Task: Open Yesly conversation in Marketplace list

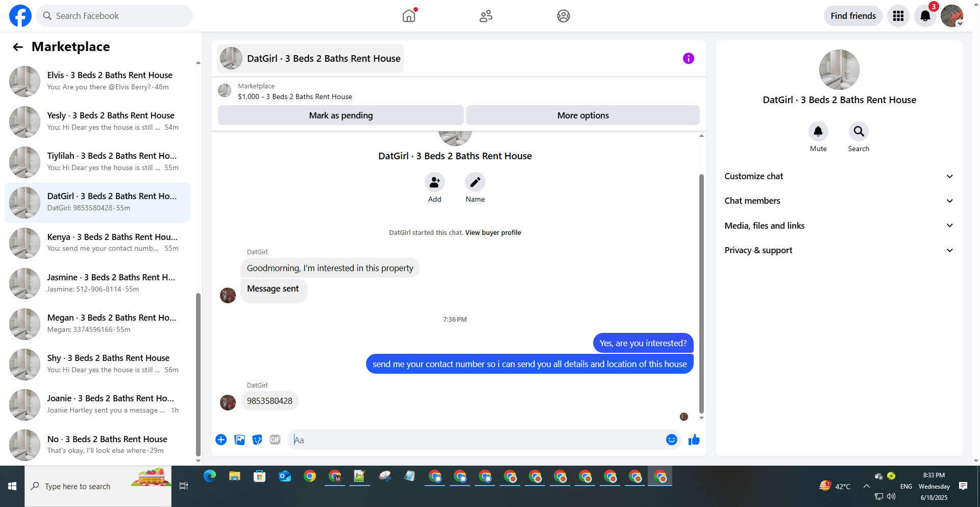Action: [x=97, y=122]
